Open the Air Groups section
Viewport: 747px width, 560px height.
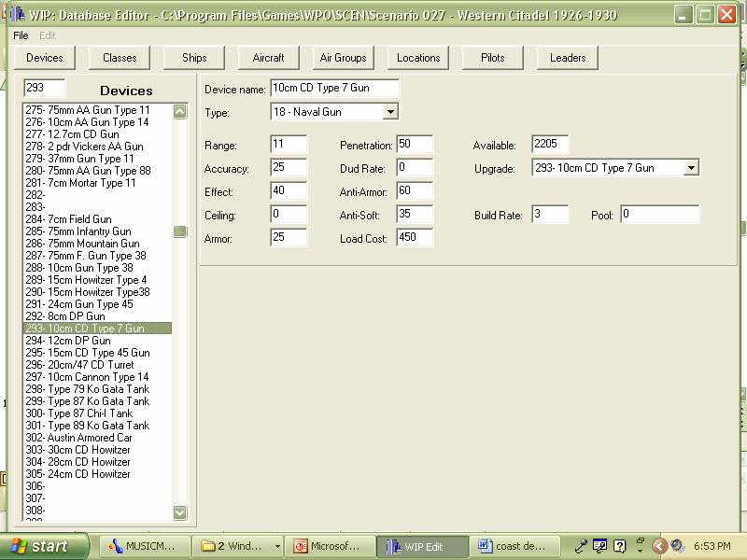coord(344,58)
